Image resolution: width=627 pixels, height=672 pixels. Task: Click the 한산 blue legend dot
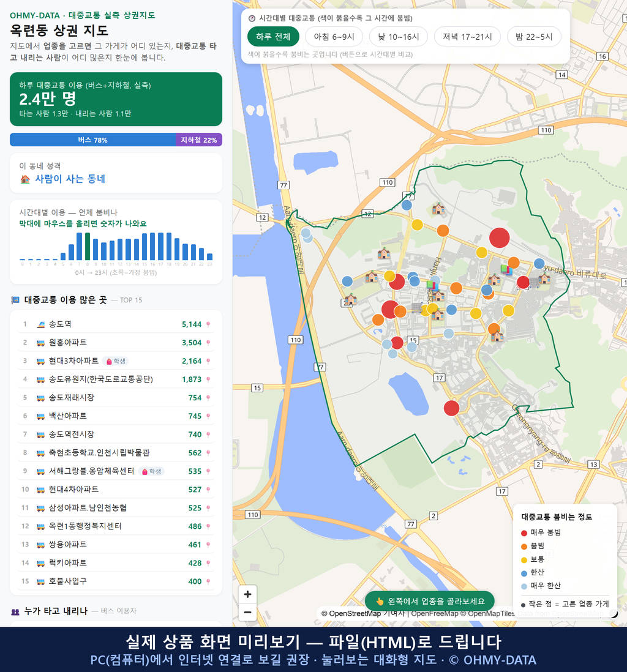tap(524, 573)
